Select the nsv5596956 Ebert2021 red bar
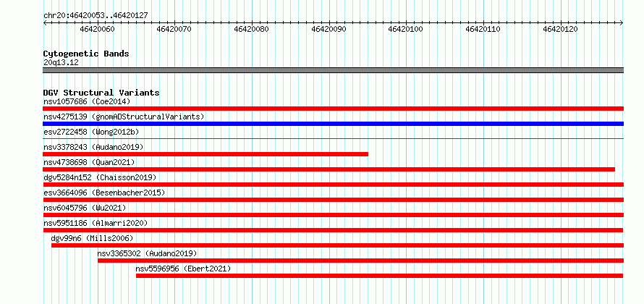The width and height of the screenshot is (644, 304). click(379, 276)
